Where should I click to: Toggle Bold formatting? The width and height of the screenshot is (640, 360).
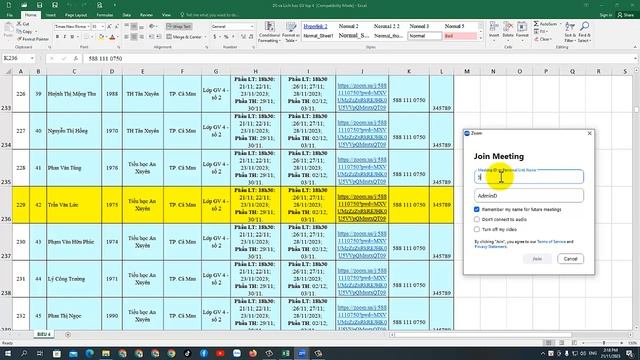(x=57, y=37)
